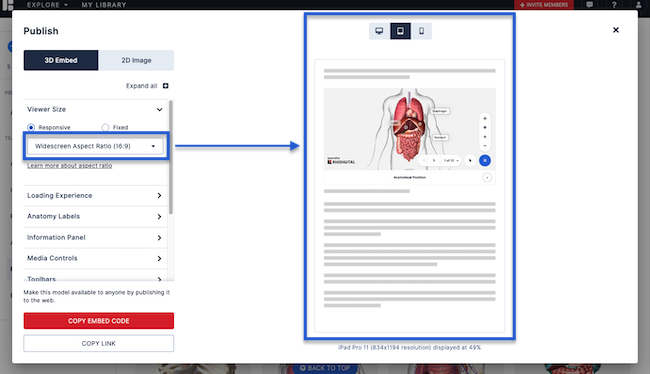Expand the Anatomy Labels section

(x=95, y=216)
